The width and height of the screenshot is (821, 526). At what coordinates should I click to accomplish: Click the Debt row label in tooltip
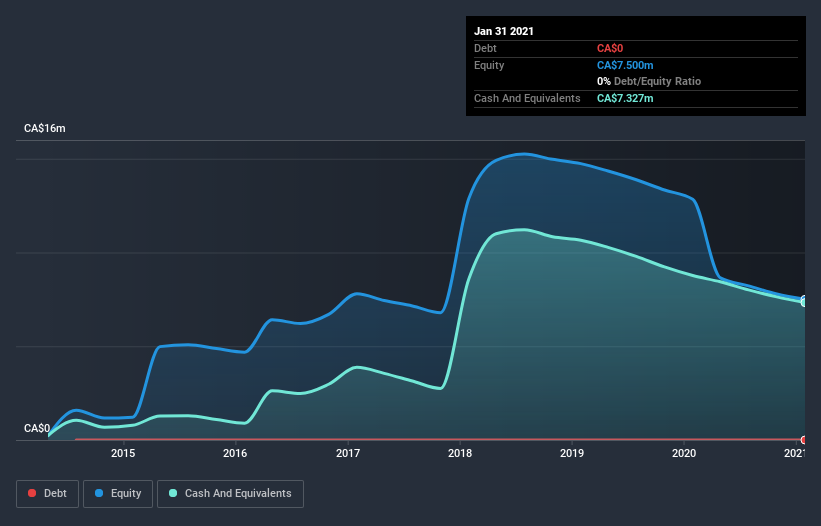click(485, 49)
